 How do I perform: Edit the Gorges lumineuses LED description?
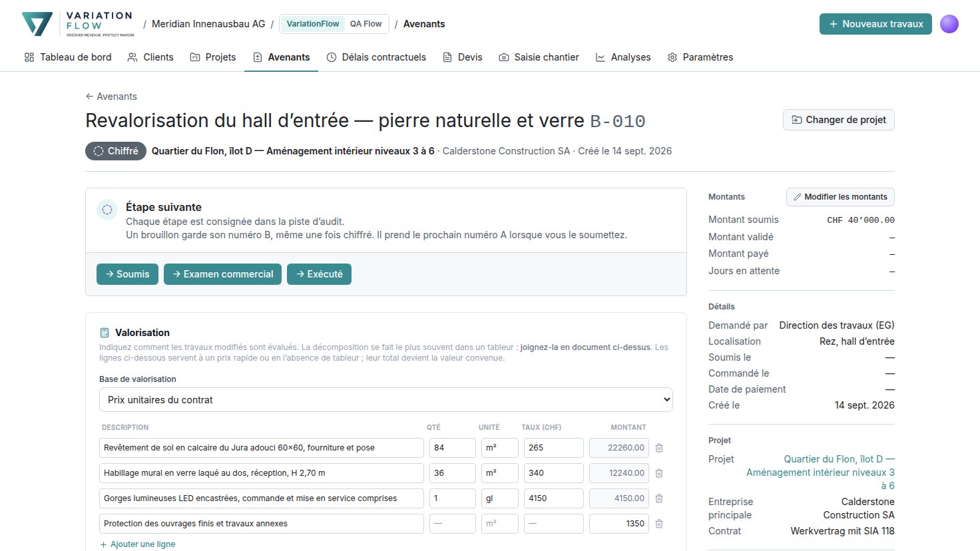[x=262, y=498]
